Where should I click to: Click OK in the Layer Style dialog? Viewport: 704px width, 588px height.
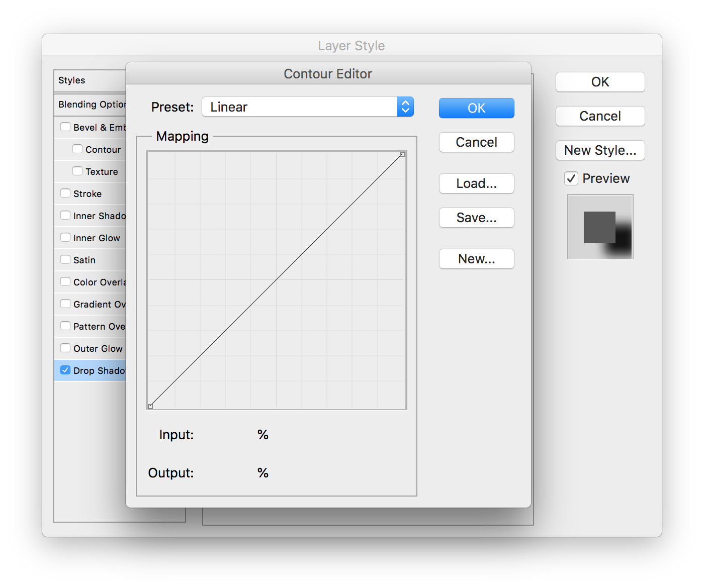(600, 82)
